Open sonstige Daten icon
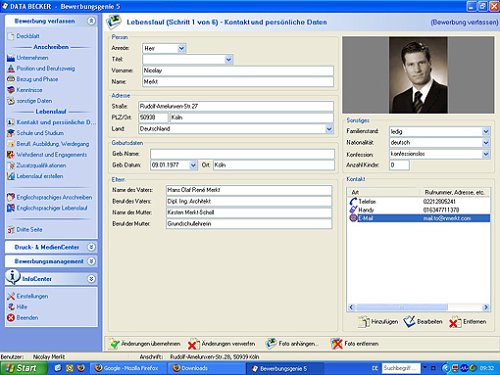 [x=11, y=101]
